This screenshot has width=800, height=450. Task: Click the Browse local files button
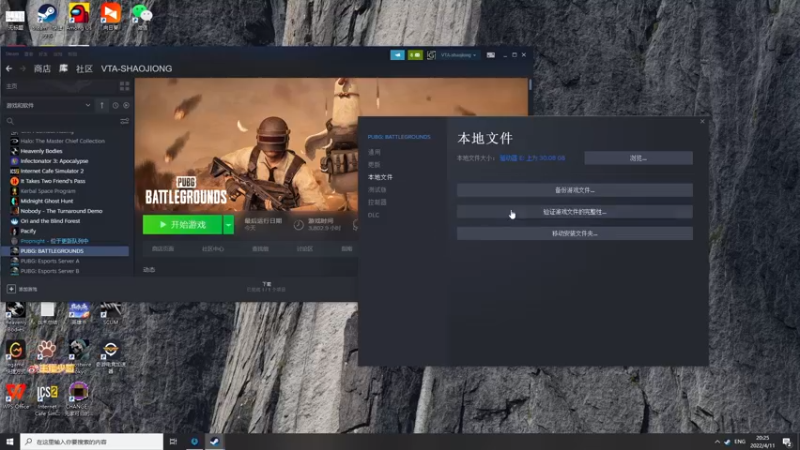638,158
